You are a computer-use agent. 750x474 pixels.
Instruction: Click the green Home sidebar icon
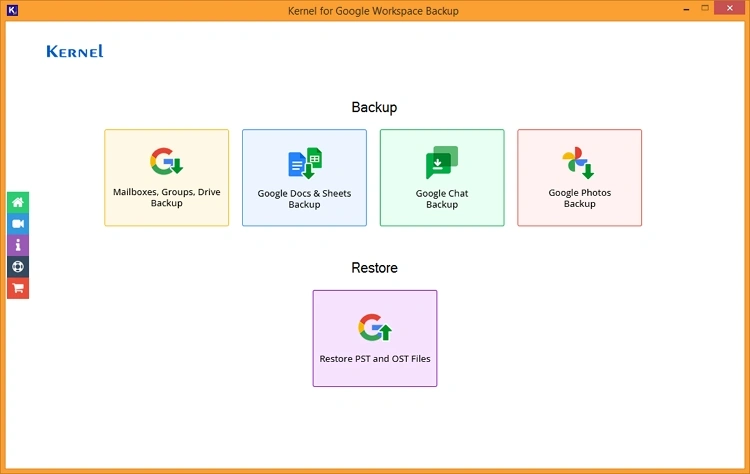click(18, 202)
